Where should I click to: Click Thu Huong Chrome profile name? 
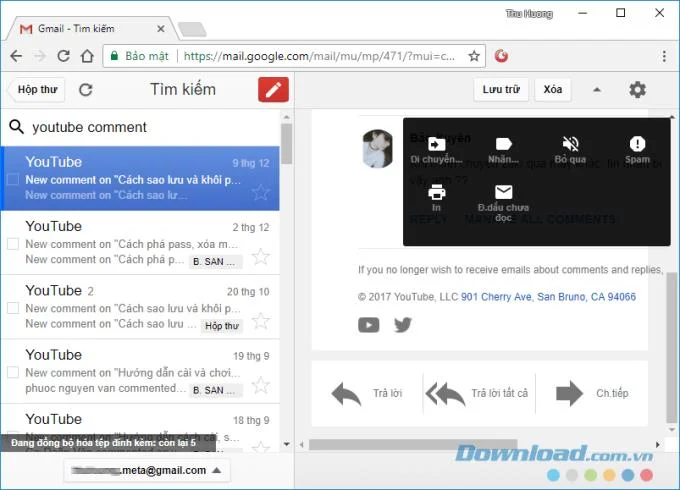click(x=529, y=14)
